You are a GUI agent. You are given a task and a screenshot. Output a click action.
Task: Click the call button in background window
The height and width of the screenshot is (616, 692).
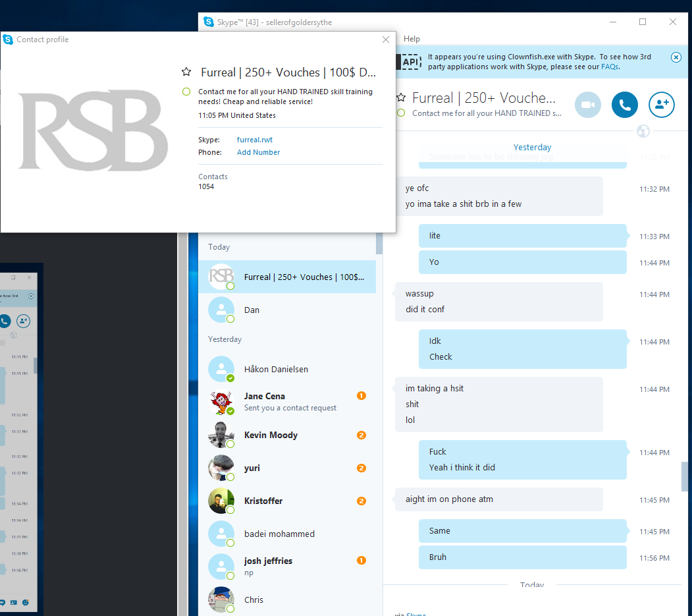[5, 321]
